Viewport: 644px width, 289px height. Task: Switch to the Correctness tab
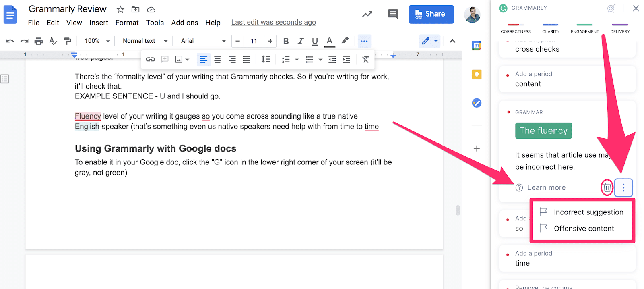[516, 29]
